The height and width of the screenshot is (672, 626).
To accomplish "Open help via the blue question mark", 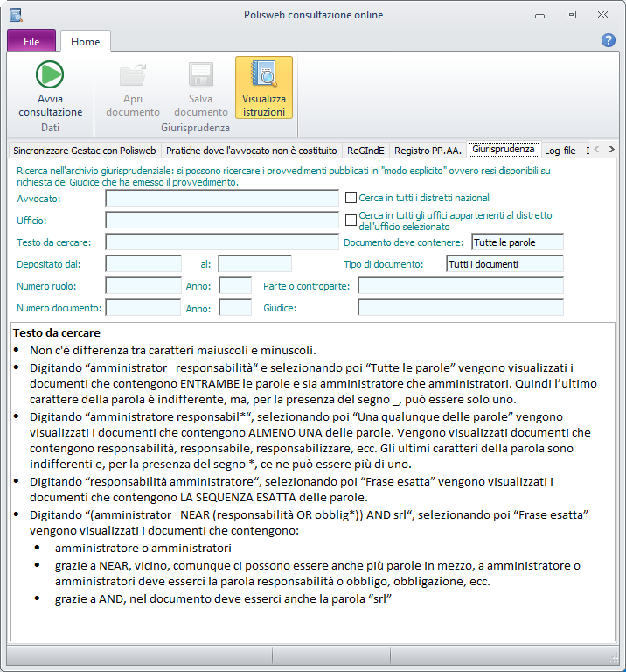I will [x=608, y=40].
